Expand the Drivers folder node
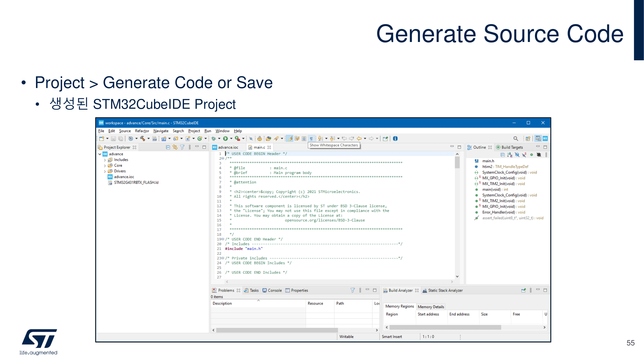The image size is (644, 362). [105, 171]
